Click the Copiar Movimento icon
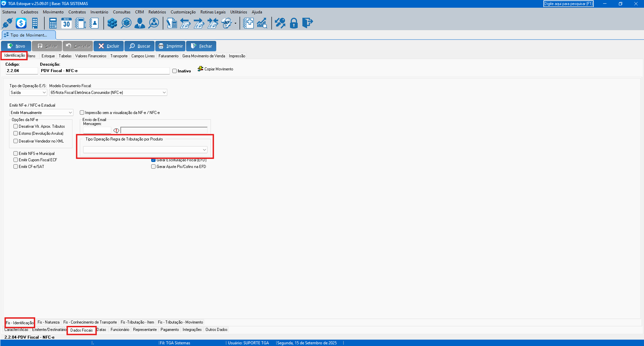644x346 pixels. click(200, 69)
